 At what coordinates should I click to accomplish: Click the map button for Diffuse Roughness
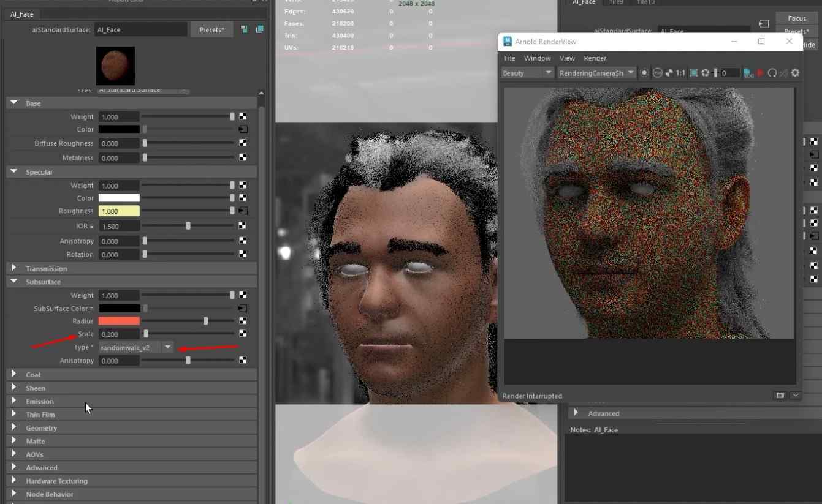pos(243,143)
